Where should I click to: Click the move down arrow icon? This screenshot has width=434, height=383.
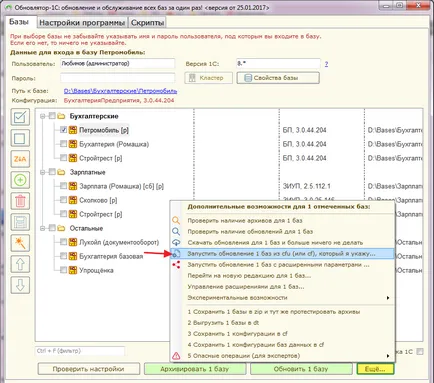(x=20, y=285)
